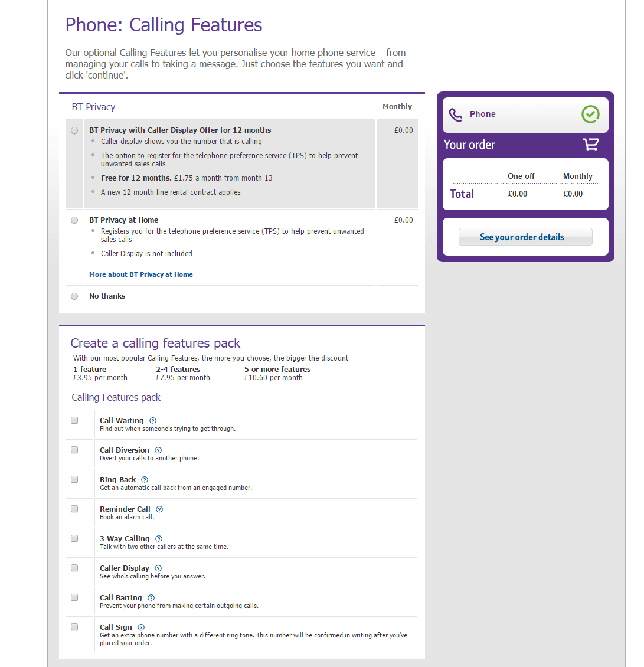Check the Caller Display feature box

74,568
